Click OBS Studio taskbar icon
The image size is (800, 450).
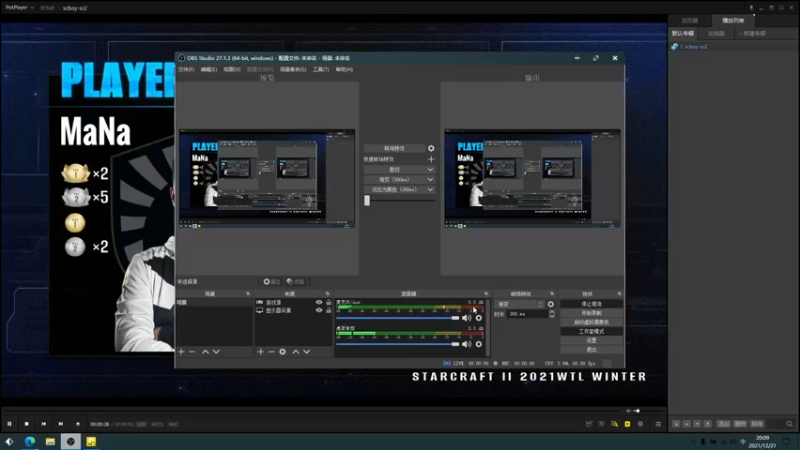(70, 441)
